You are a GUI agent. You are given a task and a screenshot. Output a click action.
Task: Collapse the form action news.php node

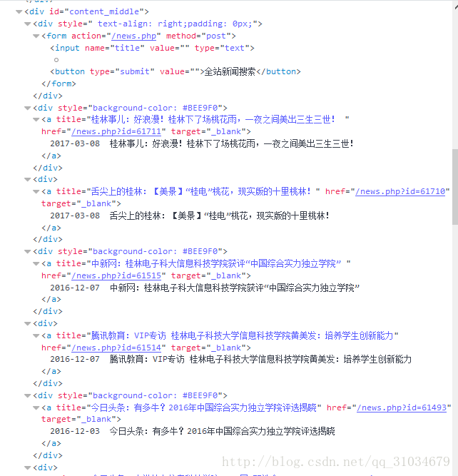coord(36,36)
